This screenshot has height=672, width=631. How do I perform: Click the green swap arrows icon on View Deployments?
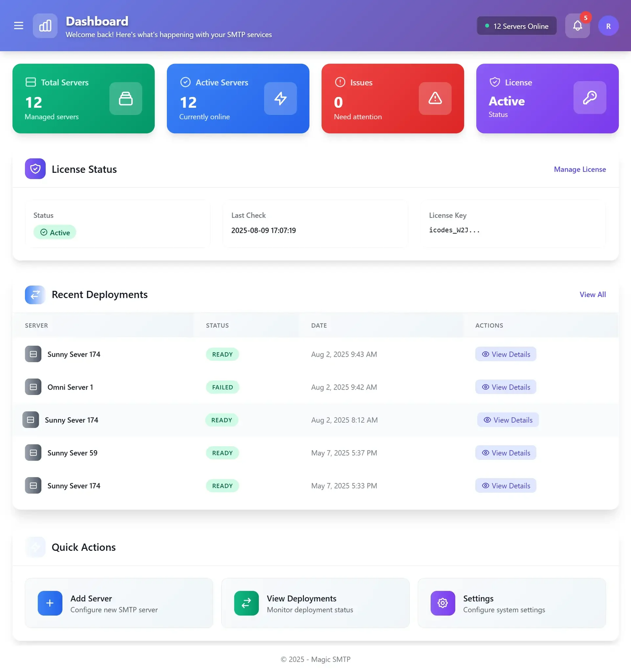coord(246,603)
